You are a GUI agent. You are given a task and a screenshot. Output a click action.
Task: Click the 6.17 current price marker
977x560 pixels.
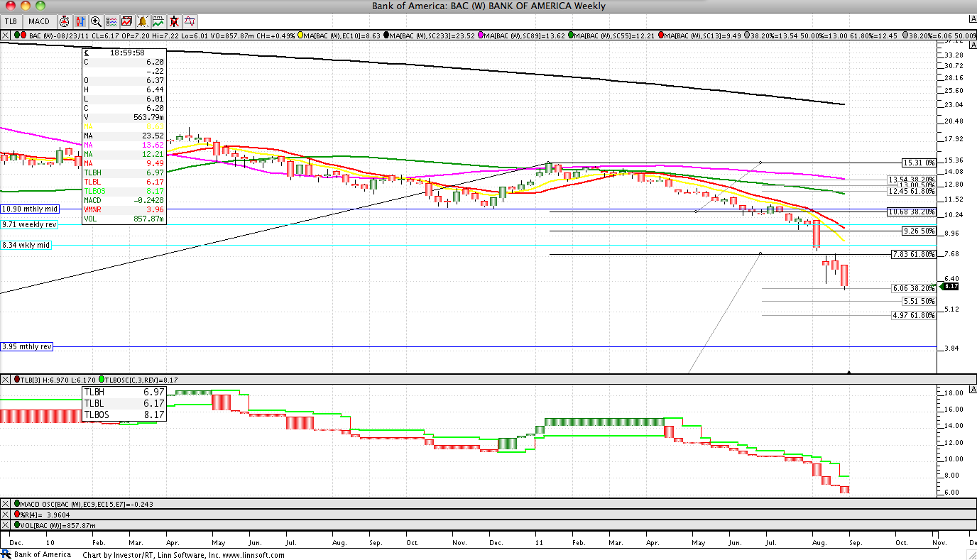[x=950, y=286]
